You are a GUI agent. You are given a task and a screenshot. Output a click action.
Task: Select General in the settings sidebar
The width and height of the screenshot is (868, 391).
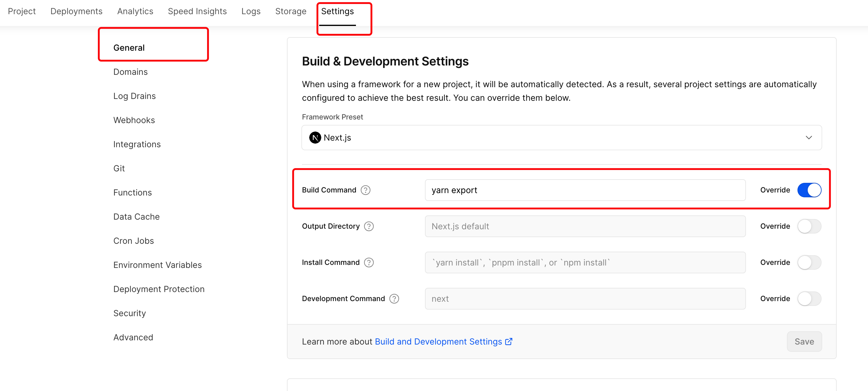click(129, 48)
